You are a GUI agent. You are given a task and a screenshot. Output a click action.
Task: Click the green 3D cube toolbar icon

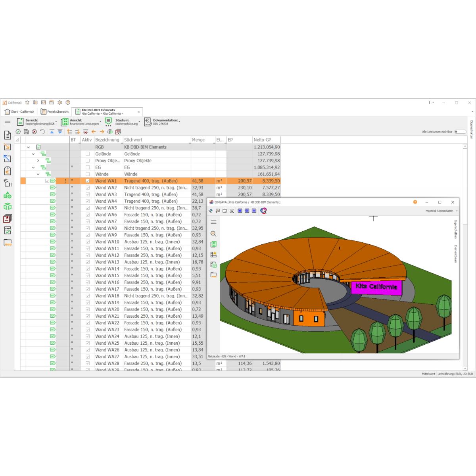point(110,132)
